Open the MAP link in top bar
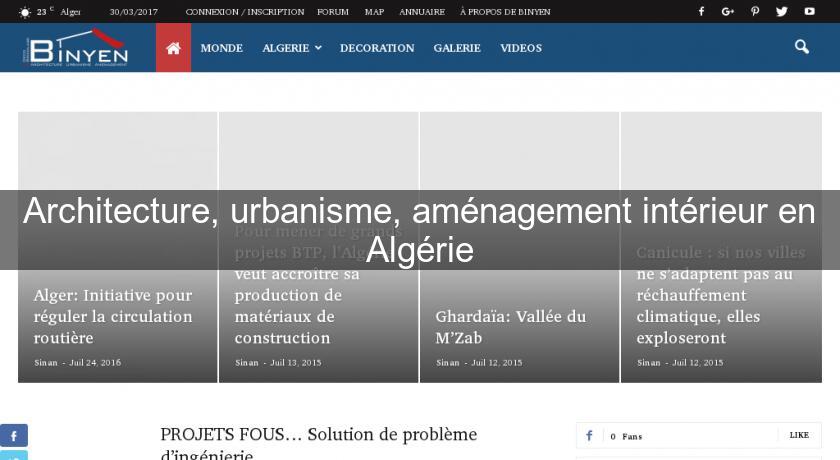 click(374, 12)
